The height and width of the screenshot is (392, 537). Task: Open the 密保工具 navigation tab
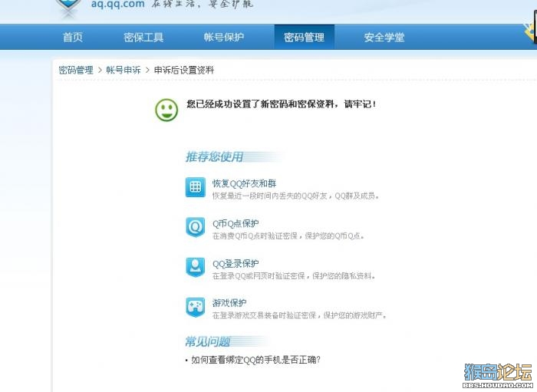point(143,37)
